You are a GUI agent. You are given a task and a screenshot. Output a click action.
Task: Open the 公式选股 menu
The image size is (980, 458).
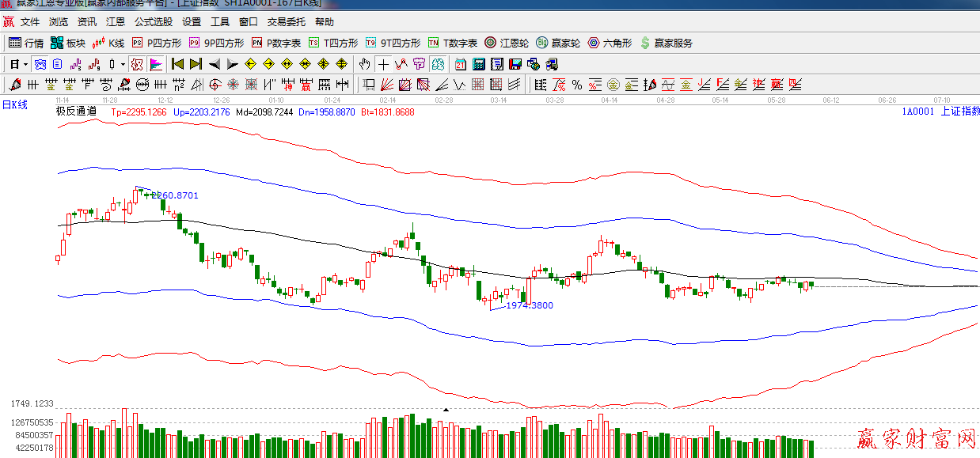tap(154, 22)
